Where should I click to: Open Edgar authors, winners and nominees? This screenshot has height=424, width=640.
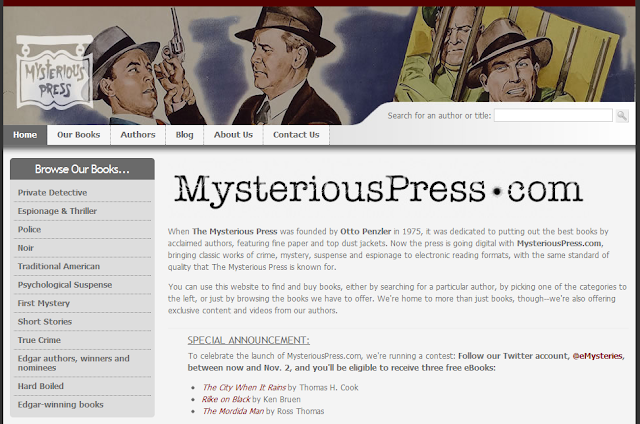click(x=73, y=363)
